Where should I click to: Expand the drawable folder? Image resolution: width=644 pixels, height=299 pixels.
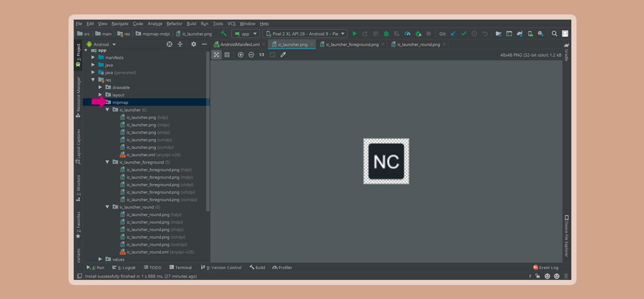point(100,87)
